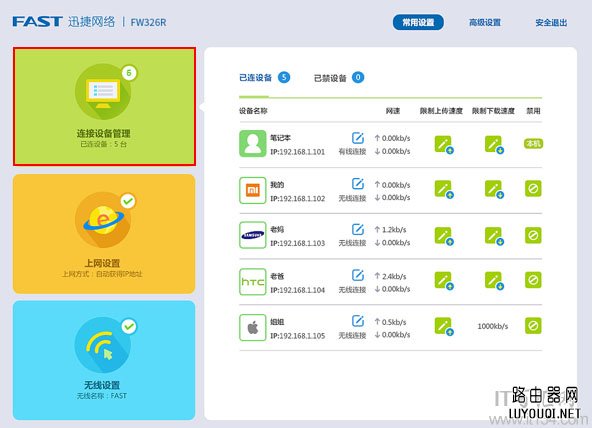Image resolution: width=592 pixels, height=428 pixels.
Task: Set the download speed limit for the 笔记本 device
Action: [x=494, y=145]
